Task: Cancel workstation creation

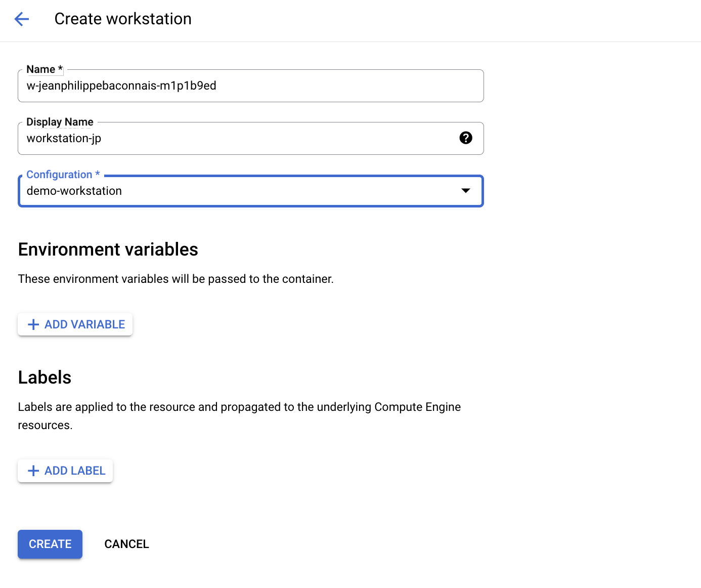Action: [x=126, y=544]
